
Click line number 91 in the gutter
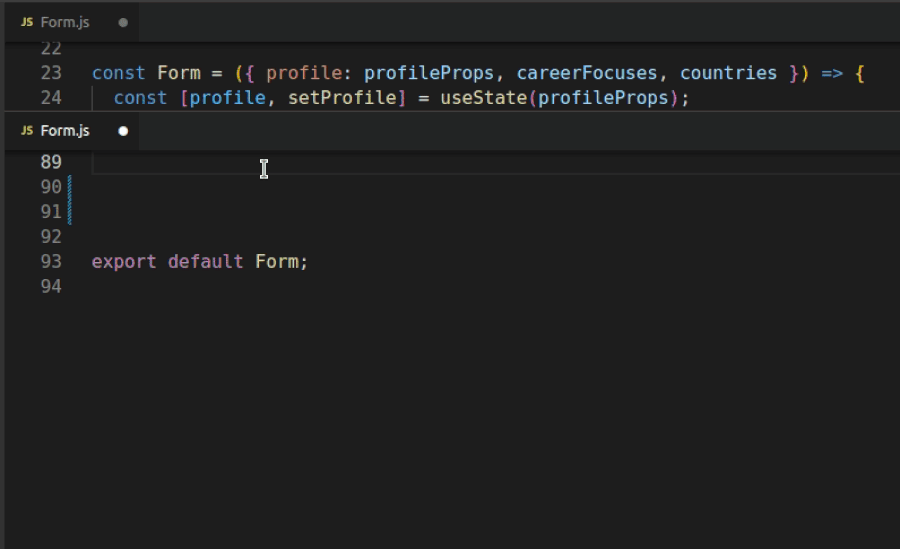[x=51, y=212]
